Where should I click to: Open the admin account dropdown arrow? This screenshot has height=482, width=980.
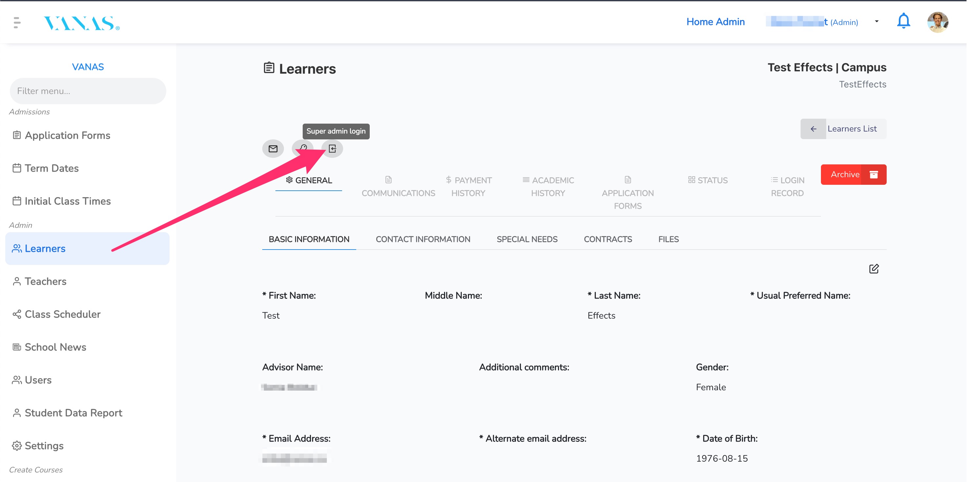pyautogui.click(x=876, y=22)
